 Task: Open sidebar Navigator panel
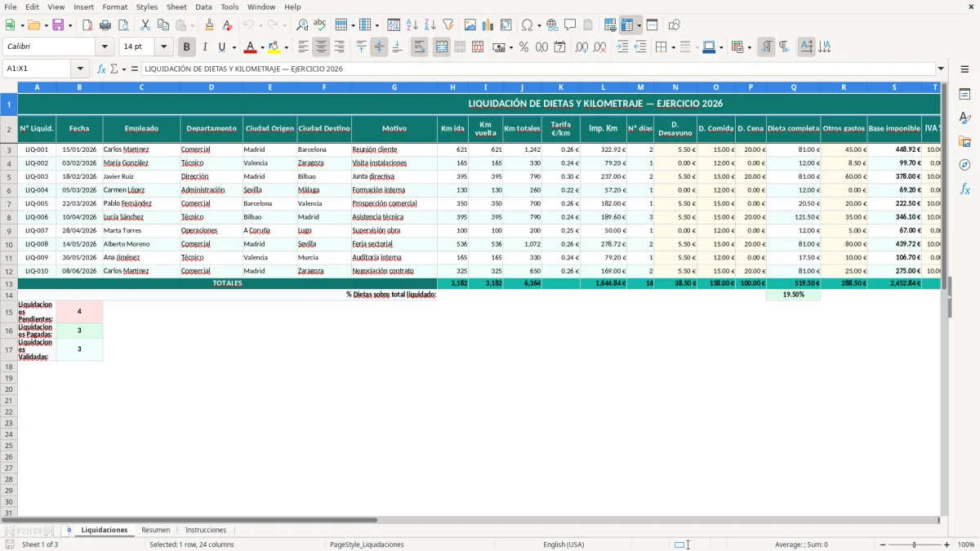click(x=964, y=166)
